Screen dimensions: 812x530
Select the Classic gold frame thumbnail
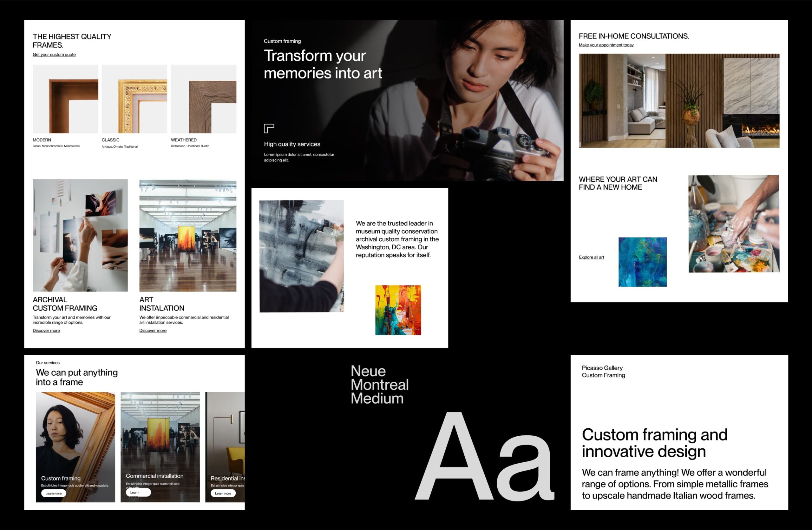[134, 99]
